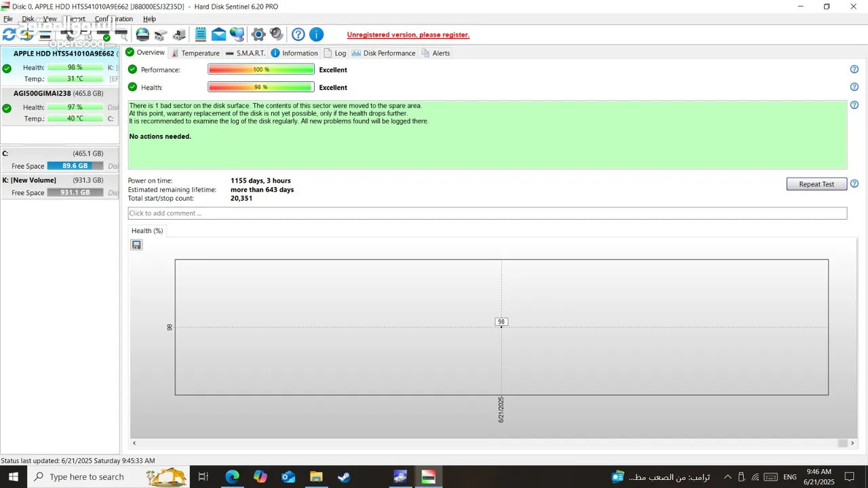
Task: Click the chart's left scroll arrow
Action: coord(134,443)
